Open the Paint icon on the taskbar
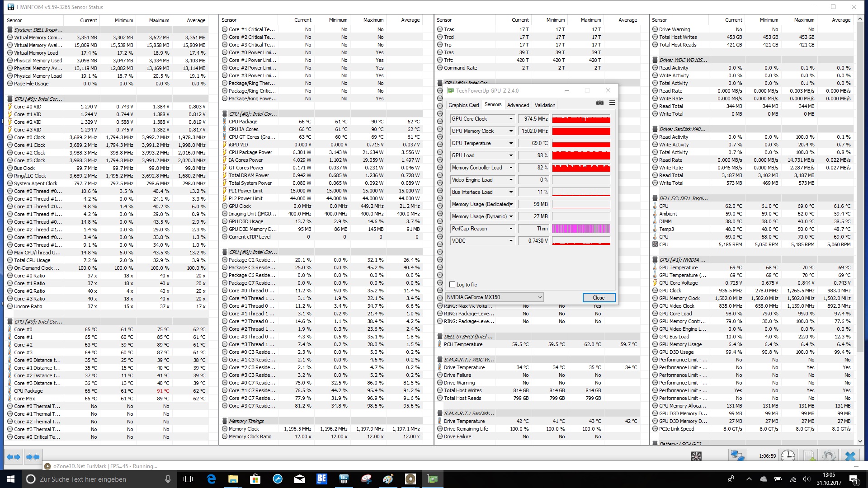 (388, 479)
